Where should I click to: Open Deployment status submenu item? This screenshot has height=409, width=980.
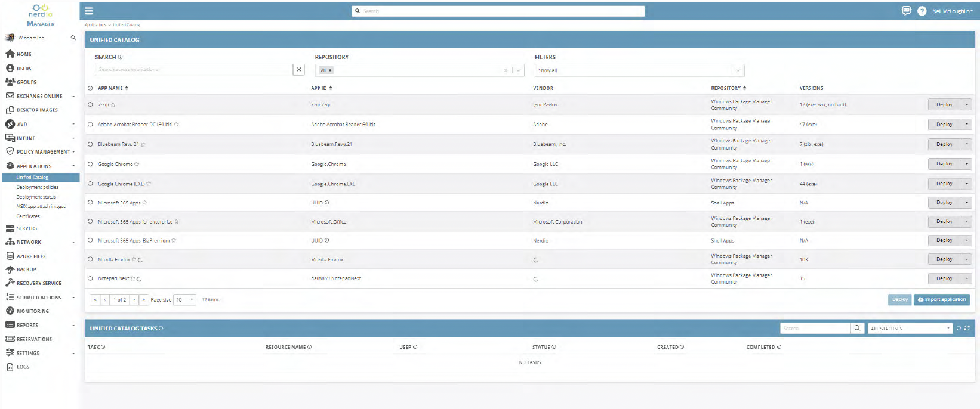click(x=36, y=197)
